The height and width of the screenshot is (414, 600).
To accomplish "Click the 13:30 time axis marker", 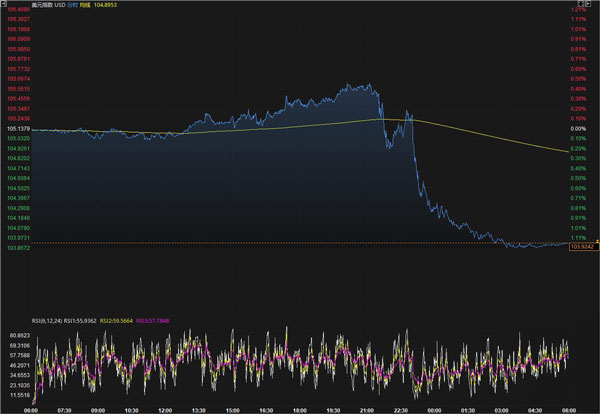I will 198,410.
